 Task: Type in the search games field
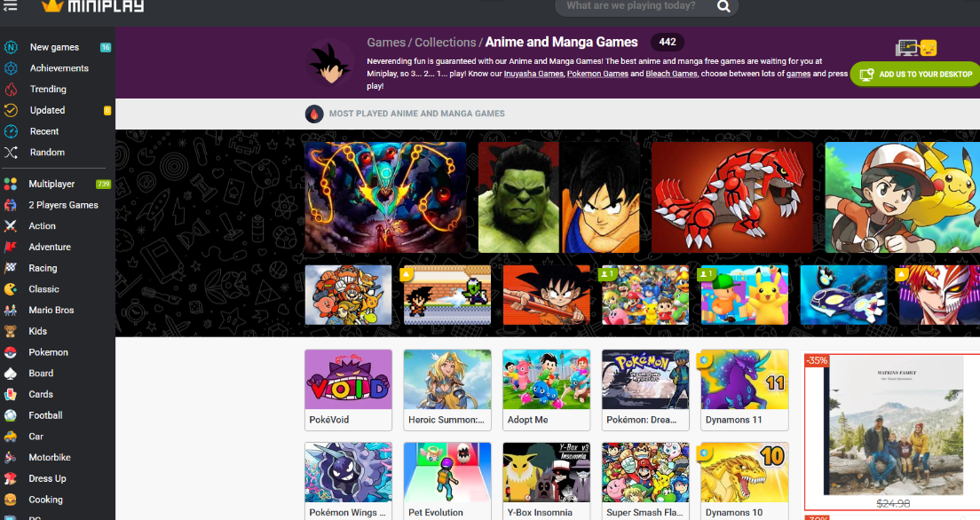[630, 6]
